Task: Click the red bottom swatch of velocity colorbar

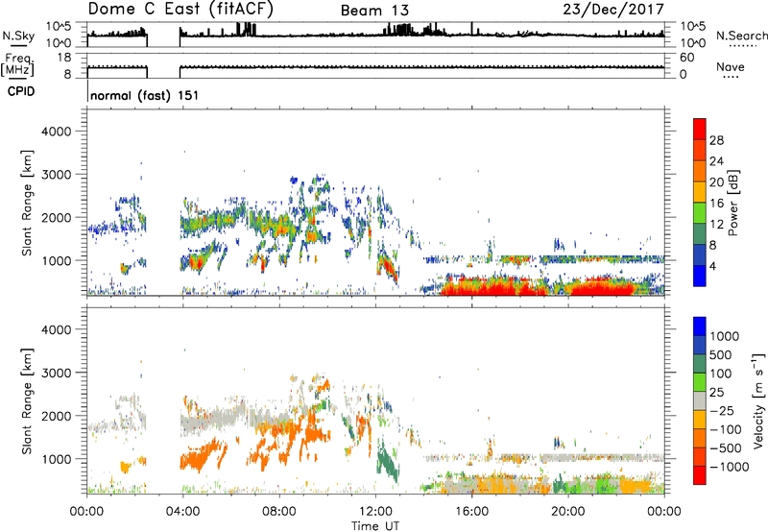Action: coord(700,475)
